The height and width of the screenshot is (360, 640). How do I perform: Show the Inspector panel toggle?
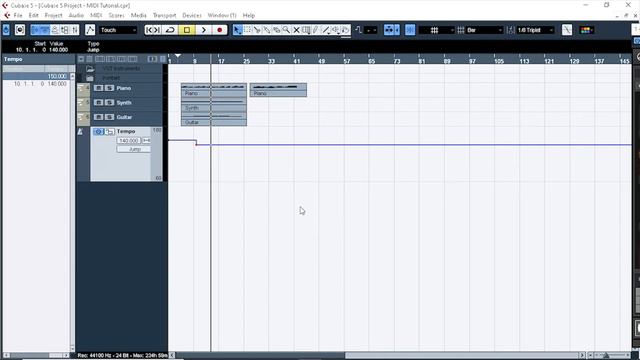coord(36,30)
